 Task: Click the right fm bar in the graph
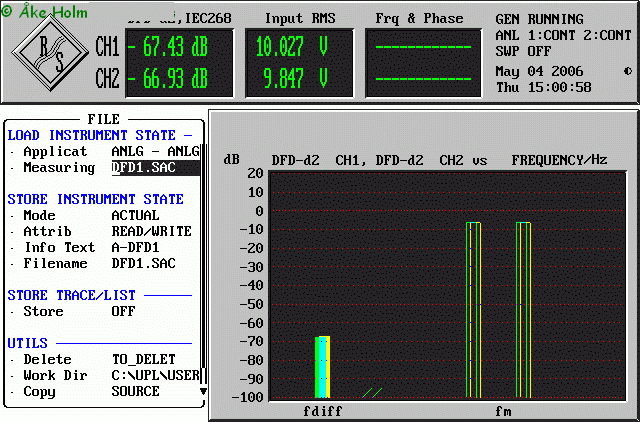(x=523, y=310)
